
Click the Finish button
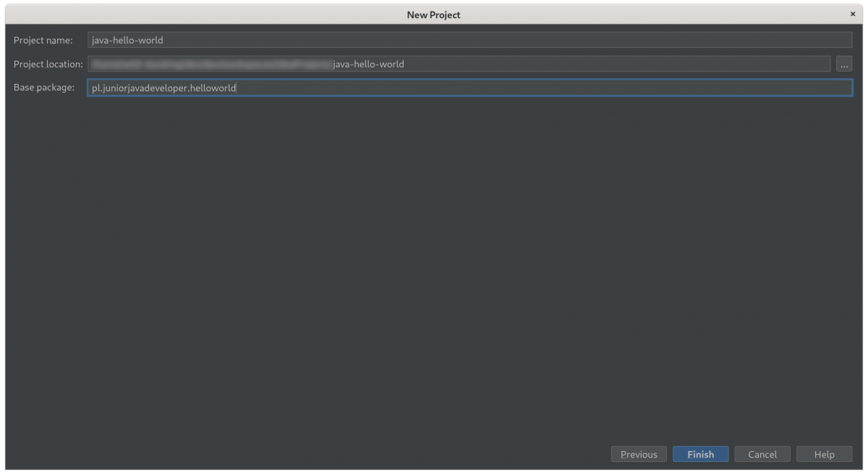[x=700, y=454]
